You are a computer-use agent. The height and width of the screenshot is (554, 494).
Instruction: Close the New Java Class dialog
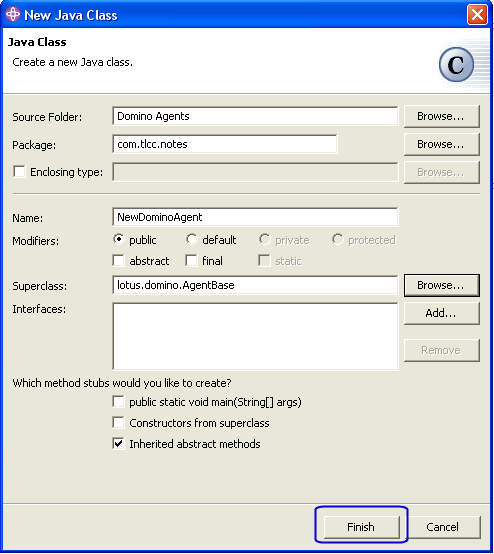[477, 15]
